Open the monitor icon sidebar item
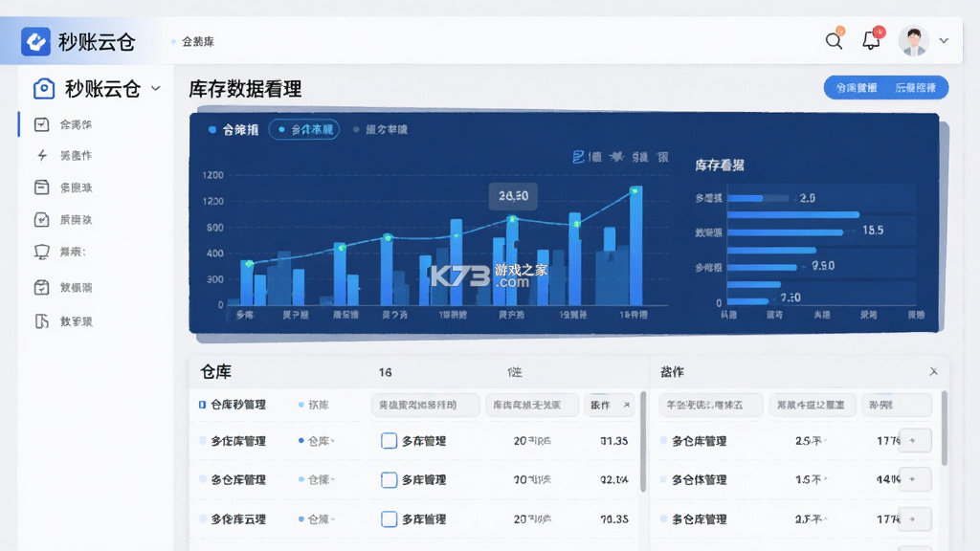Image resolution: width=980 pixels, height=551 pixels. click(x=60, y=252)
